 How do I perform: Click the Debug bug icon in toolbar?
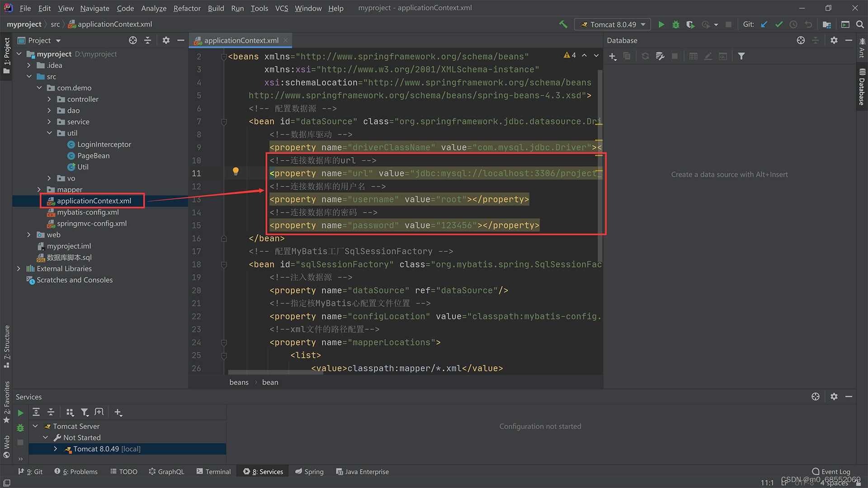pos(675,24)
